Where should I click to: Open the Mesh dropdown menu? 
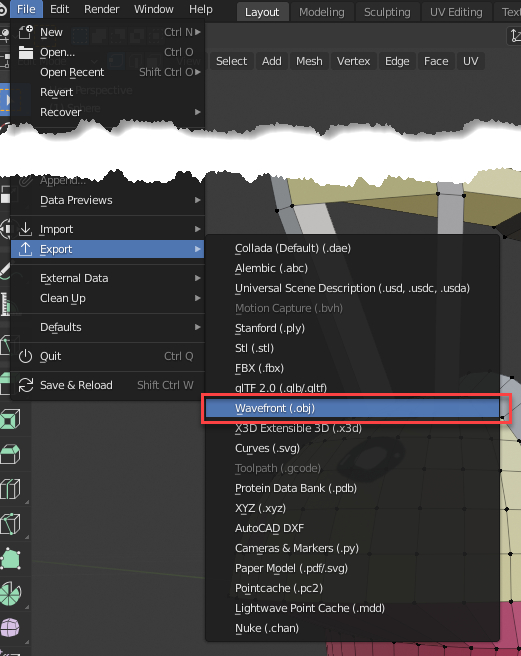pos(309,61)
